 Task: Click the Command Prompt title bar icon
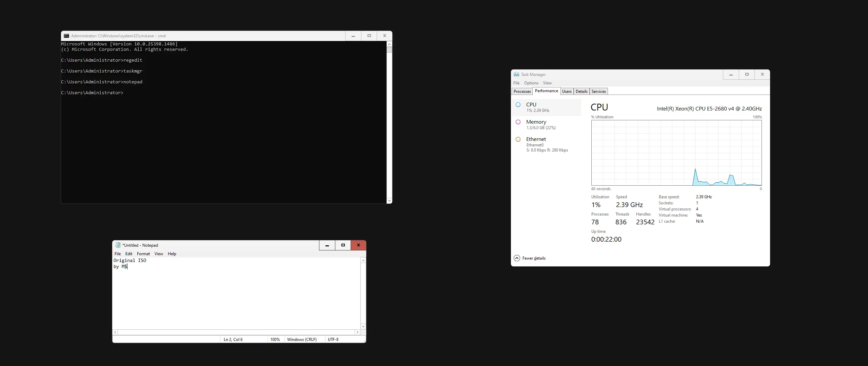click(66, 36)
